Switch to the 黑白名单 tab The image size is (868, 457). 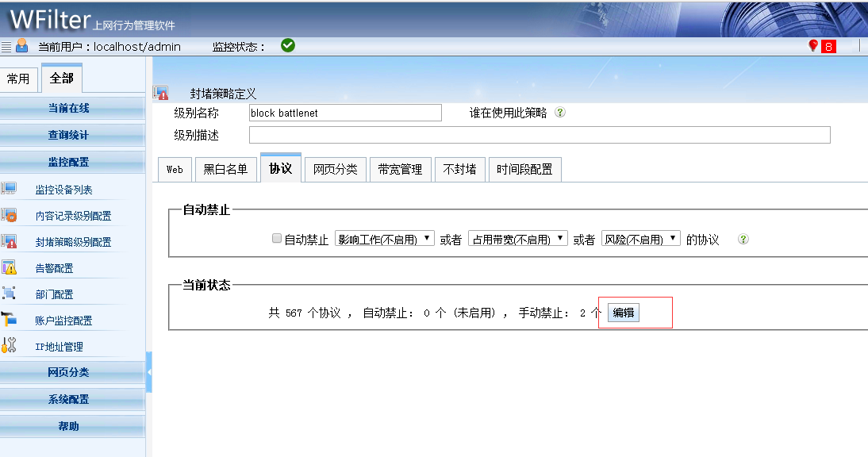pyautogui.click(x=225, y=169)
